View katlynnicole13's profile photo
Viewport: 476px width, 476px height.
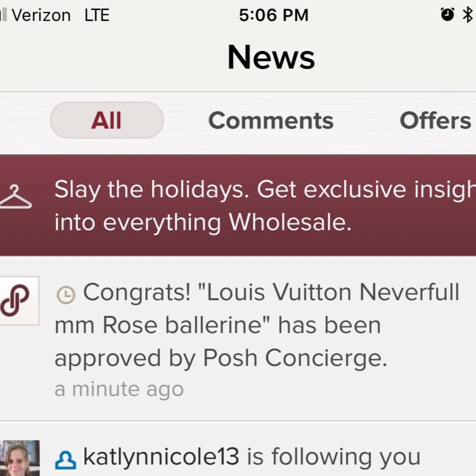point(19,459)
